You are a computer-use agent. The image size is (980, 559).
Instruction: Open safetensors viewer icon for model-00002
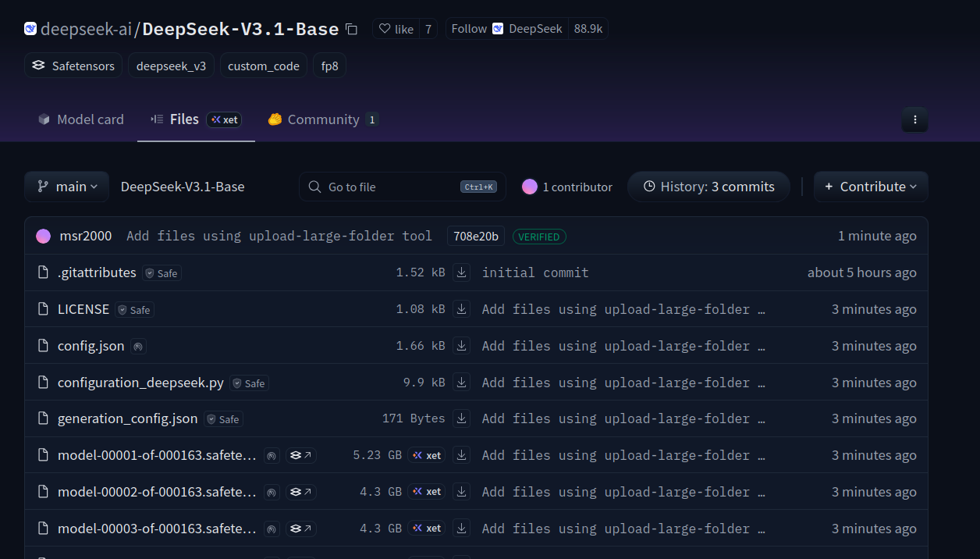point(301,492)
